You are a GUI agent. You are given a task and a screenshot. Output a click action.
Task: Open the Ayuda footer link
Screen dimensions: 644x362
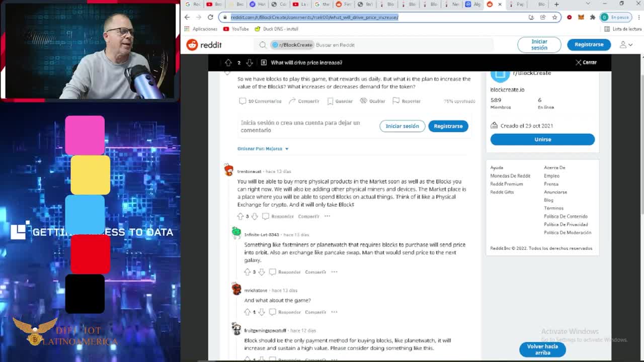pyautogui.click(x=497, y=168)
